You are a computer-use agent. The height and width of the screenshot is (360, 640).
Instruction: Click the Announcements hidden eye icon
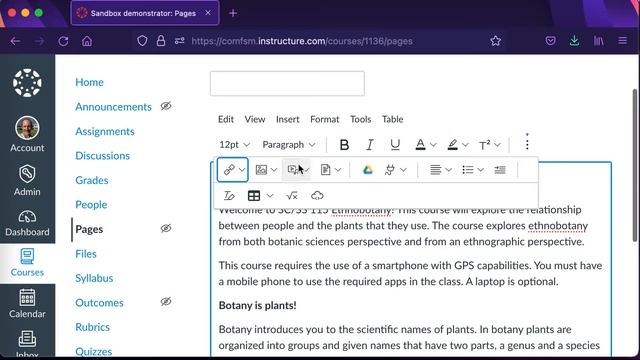point(166,106)
